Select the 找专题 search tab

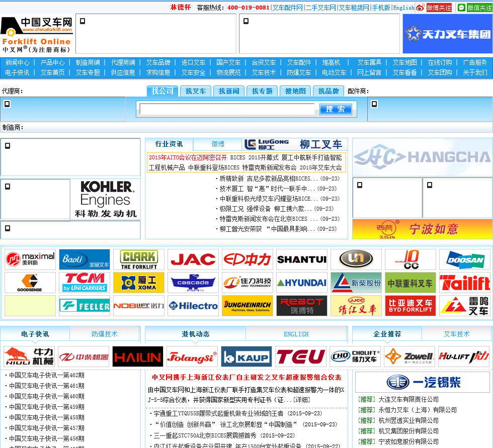coord(262,91)
